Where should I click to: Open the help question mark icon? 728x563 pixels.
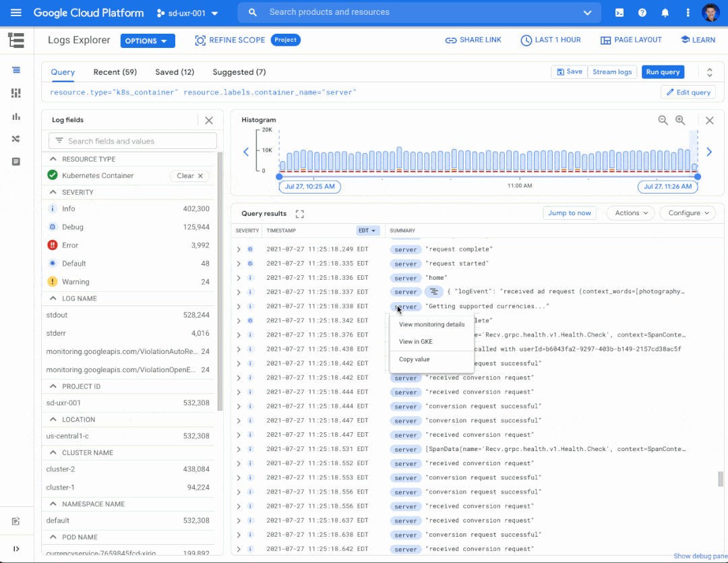pyautogui.click(x=642, y=13)
